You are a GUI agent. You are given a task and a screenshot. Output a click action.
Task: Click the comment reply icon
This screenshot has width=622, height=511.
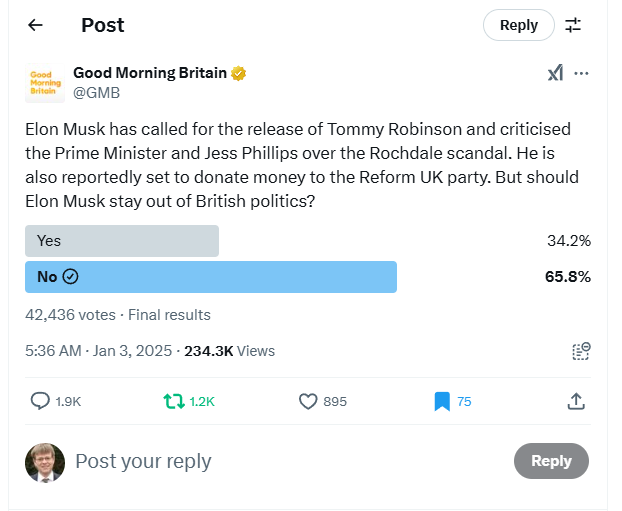pos(41,401)
